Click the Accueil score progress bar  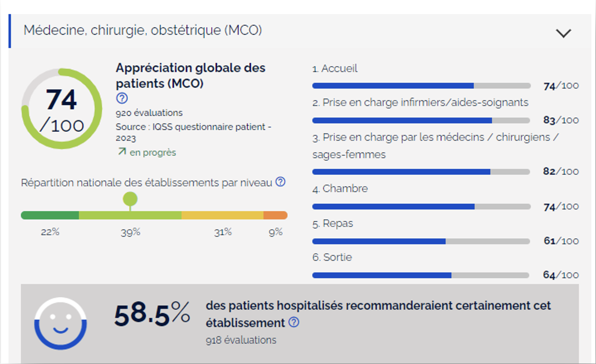421,86
